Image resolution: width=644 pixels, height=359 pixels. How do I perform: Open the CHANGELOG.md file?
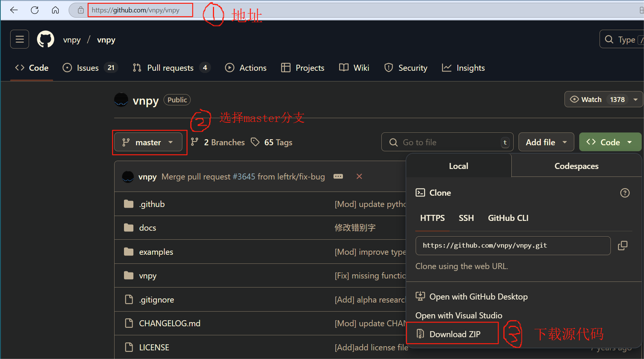pyautogui.click(x=170, y=323)
